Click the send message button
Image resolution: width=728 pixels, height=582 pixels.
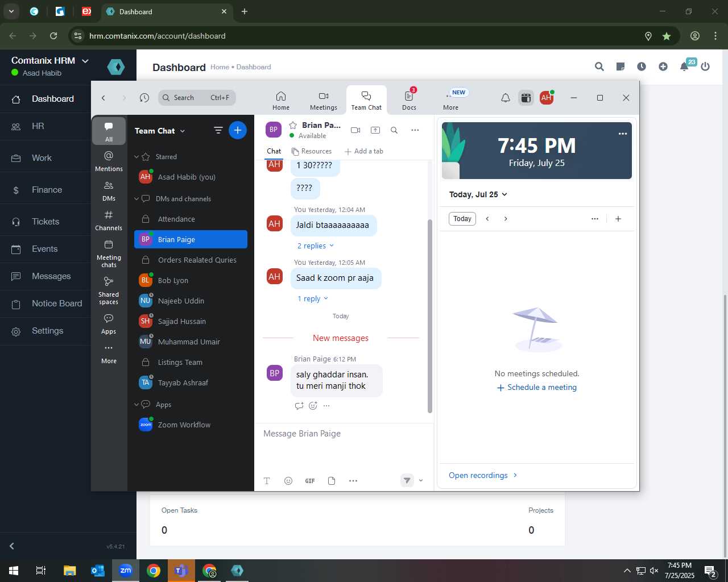click(x=407, y=480)
